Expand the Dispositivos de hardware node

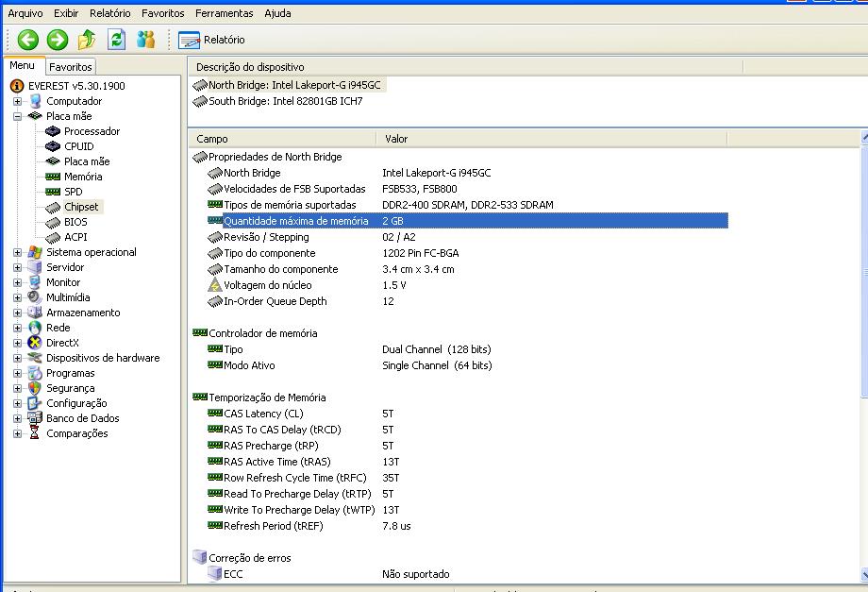pos(16,358)
